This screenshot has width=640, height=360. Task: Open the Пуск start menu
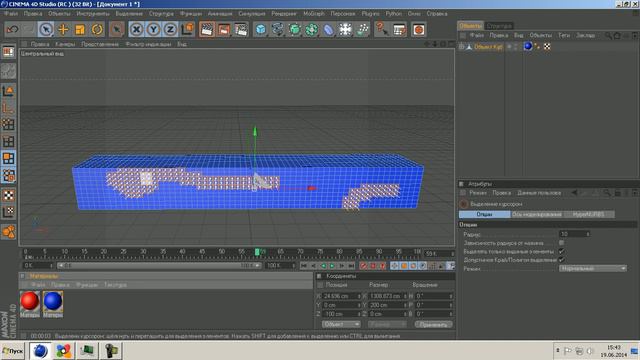pos(13,351)
